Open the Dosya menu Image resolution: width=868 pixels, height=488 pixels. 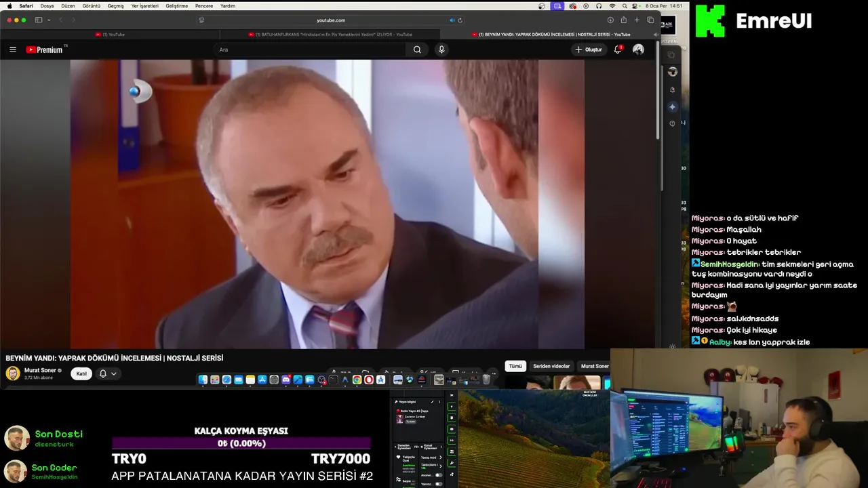point(47,6)
